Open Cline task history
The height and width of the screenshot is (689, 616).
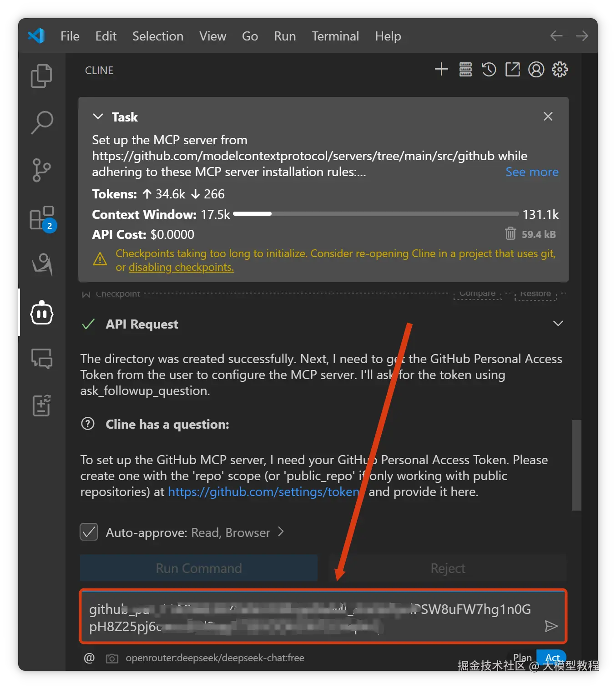[x=489, y=70]
